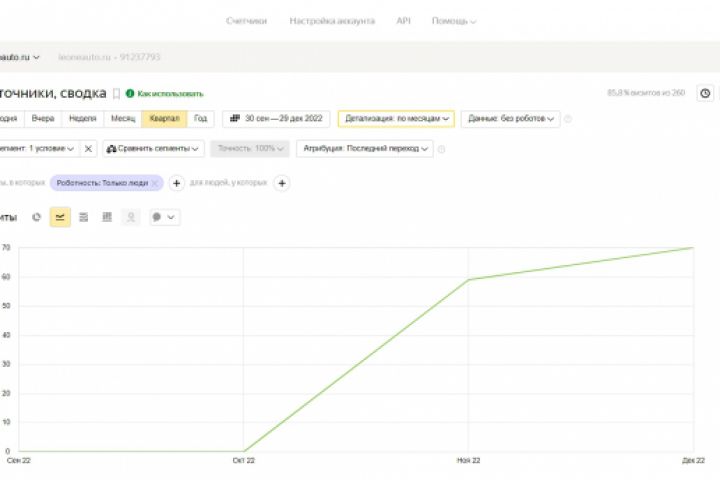This screenshot has width=720, height=480.
Task: Select the pie chart view icon
Action: click(x=36, y=217)
